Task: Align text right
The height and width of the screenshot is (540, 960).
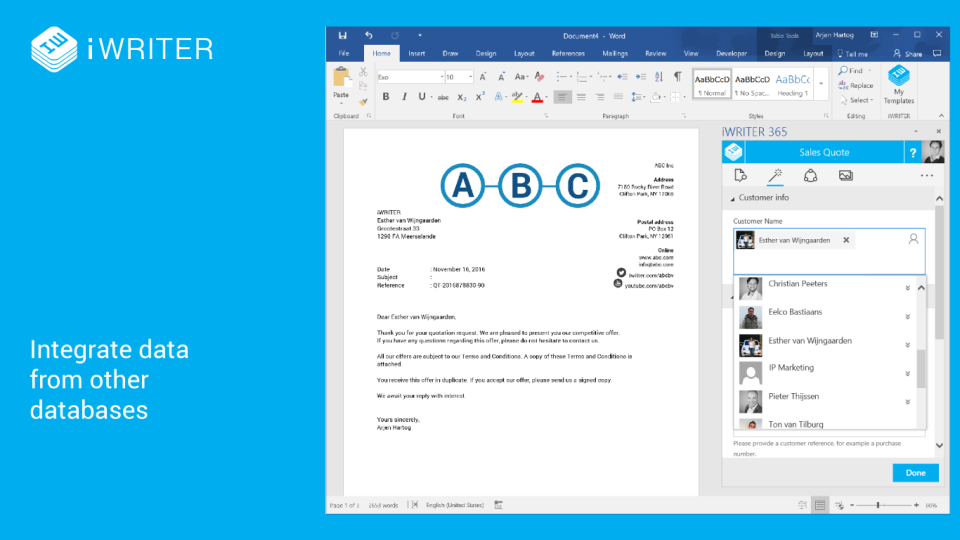Action: tap(599, 97)
